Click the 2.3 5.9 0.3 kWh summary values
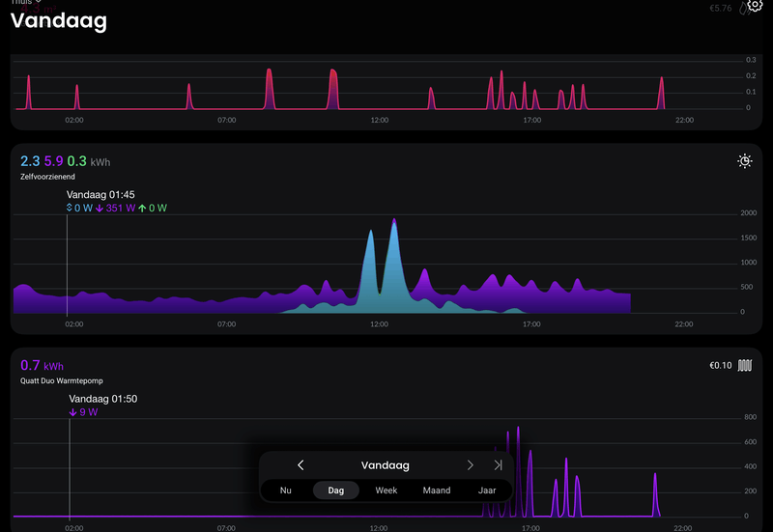 pos(65,161)
